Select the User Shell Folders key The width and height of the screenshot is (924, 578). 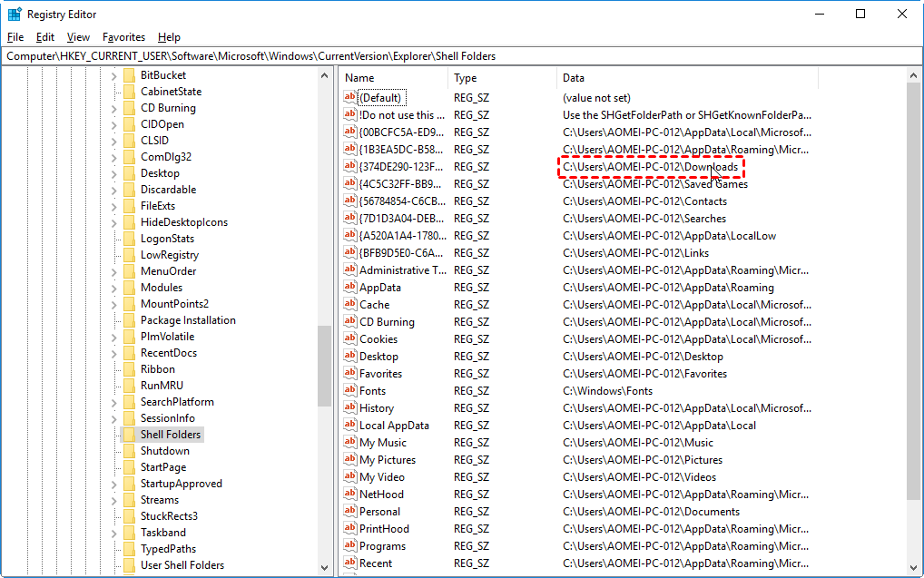pyautogui.click(x=182, y=565)
